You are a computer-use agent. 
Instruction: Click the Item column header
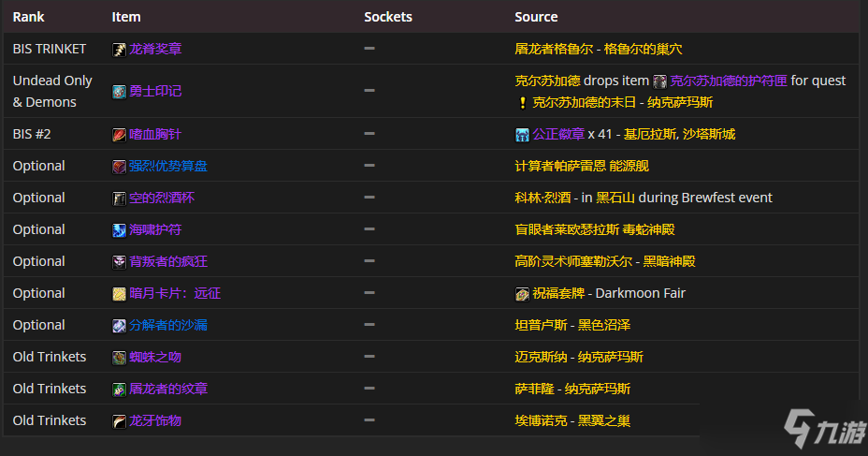(126, 17)
